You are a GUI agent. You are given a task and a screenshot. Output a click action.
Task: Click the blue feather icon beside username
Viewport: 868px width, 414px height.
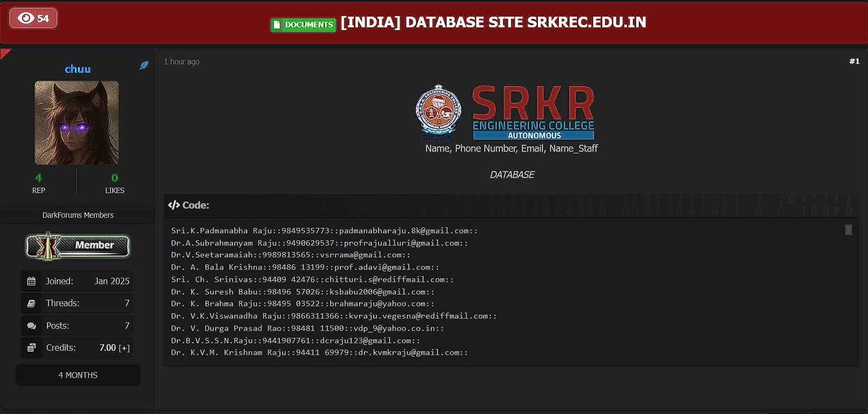tap(144, 65)
